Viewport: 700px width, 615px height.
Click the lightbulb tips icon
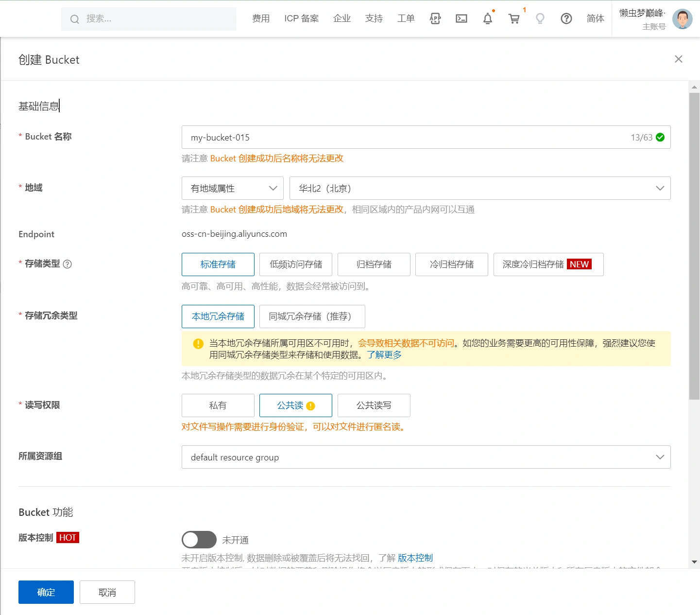540,18
